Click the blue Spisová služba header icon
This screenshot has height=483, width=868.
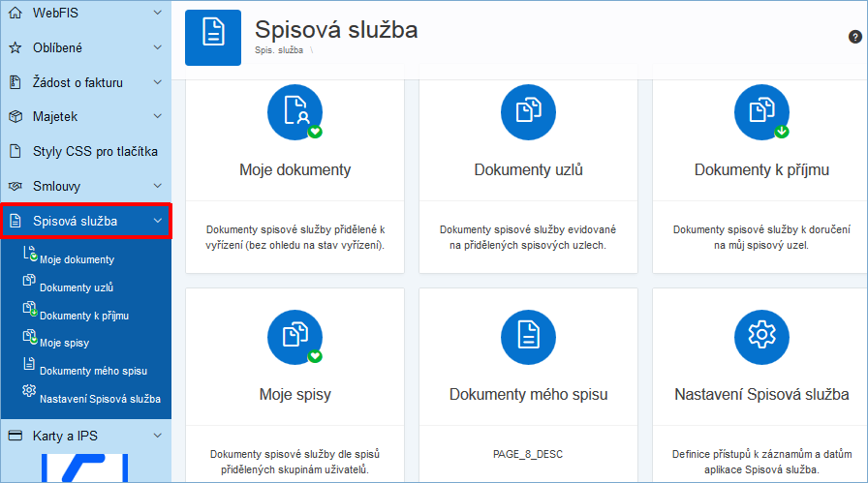(213, 38)
